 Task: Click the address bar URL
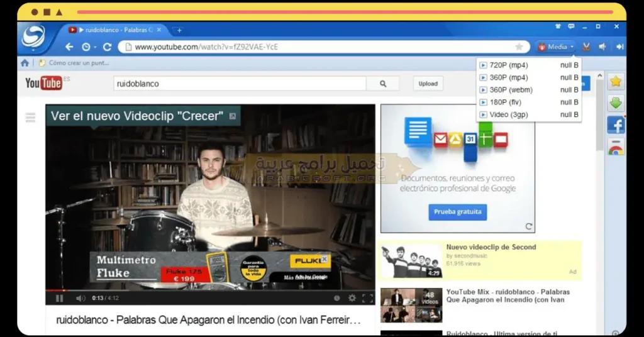coord(206,47)
